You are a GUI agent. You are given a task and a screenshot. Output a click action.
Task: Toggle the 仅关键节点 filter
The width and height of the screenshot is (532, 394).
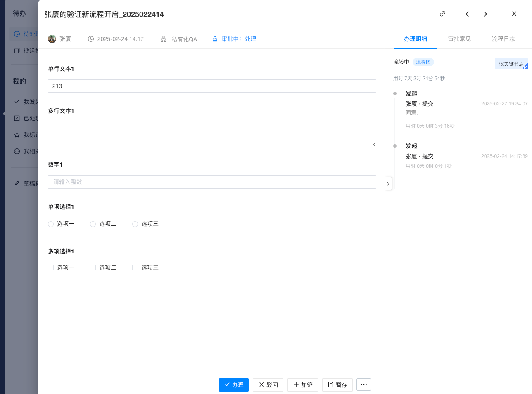[x=511, y=64]
